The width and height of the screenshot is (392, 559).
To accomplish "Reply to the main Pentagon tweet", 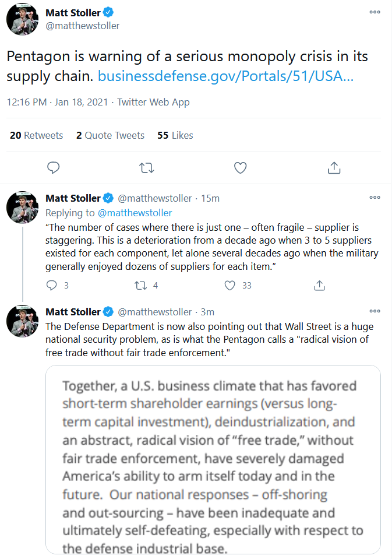I will click(x=54, y=167).
